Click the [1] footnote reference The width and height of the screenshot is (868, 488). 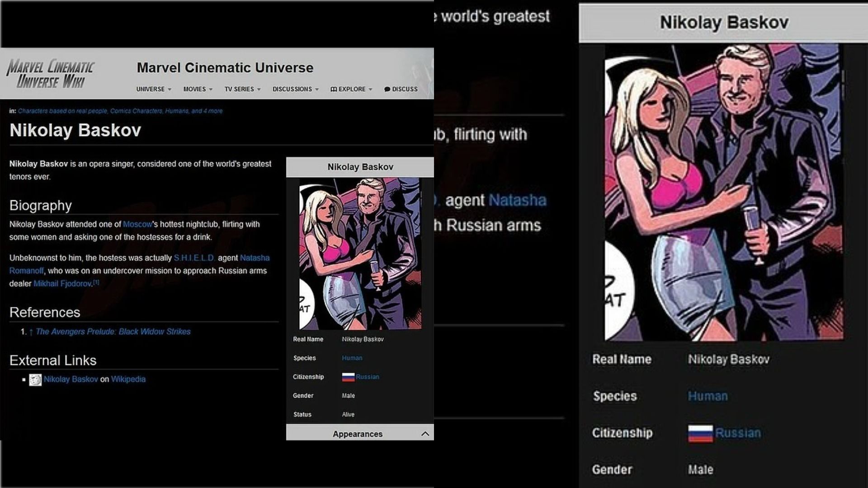[96, 282]
